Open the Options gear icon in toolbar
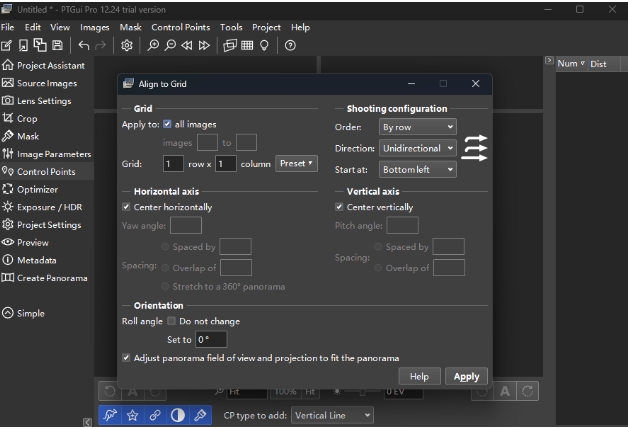The height and width of the screenshot is (429, 628). [127, 45]
